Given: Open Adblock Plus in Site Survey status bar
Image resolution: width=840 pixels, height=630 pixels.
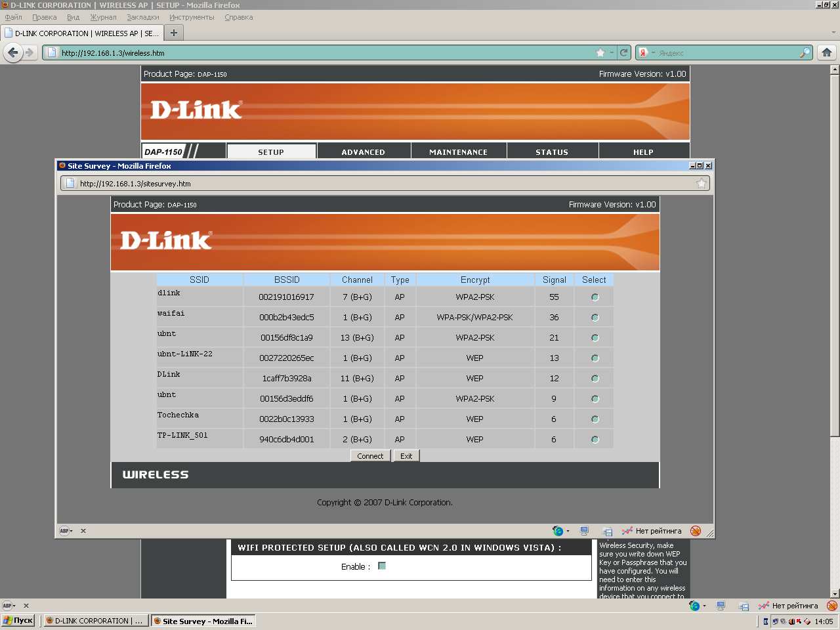Looking at the screenshot, I should [66, 531].
